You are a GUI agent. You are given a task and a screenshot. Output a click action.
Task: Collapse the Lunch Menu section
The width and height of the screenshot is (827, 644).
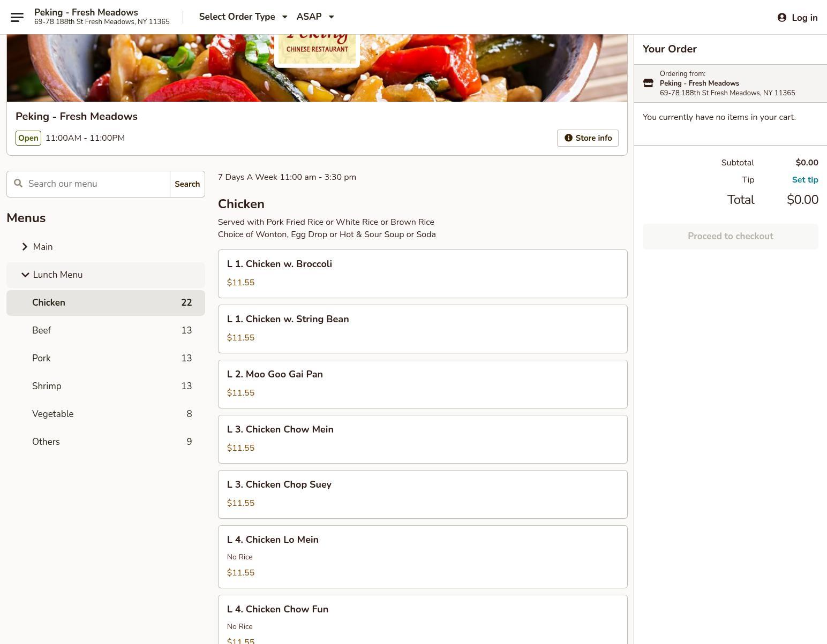pyautogui.click(x=106, y=275)
